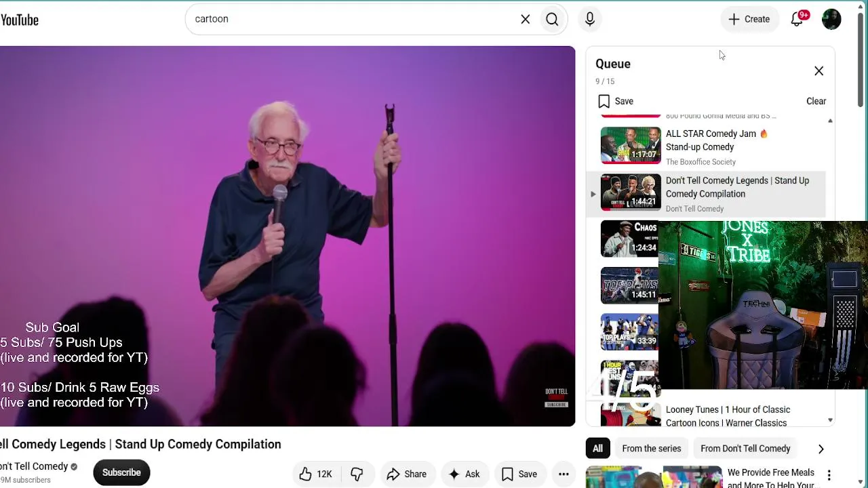This screenshot has width=868, height=488.
Task: Save the queue as playlist
Action: 616,101
